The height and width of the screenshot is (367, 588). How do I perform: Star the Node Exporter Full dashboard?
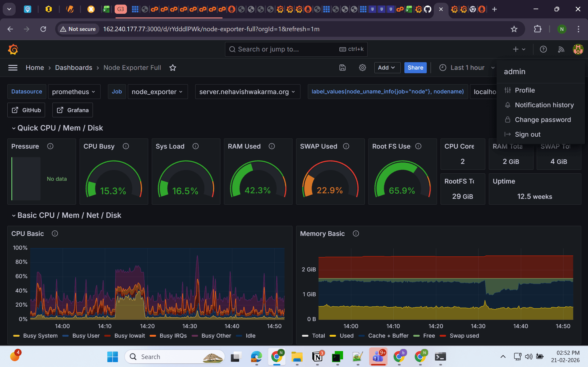tap(173, 68)
